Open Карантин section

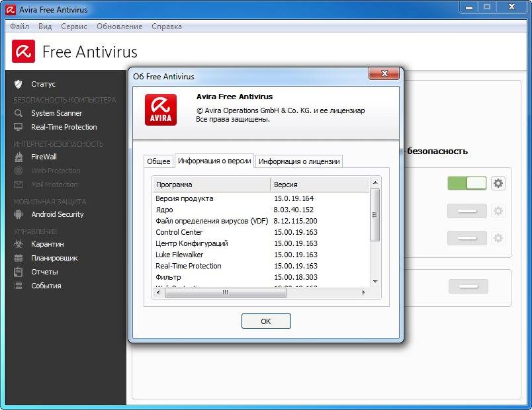coord(48,244)
